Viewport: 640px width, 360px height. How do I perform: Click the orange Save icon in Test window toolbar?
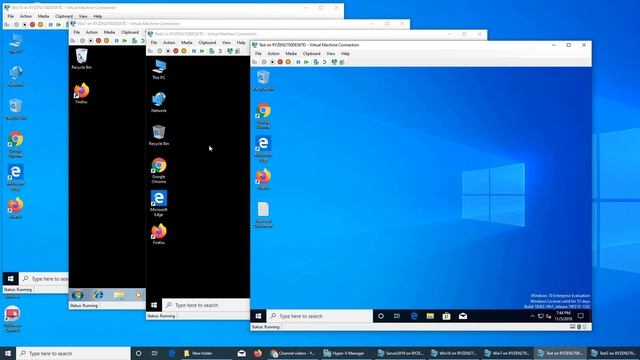point(288,62)
